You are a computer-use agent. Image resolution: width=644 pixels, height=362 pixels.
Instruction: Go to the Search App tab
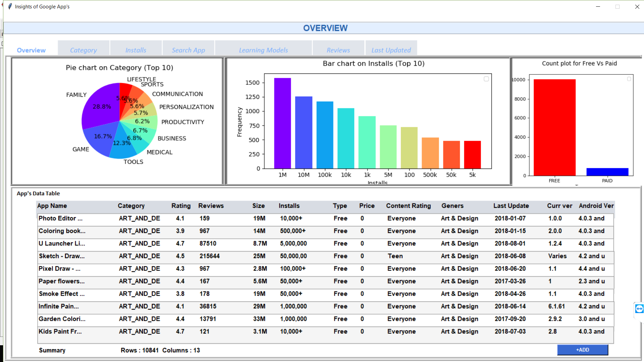(x=188, y=50)
